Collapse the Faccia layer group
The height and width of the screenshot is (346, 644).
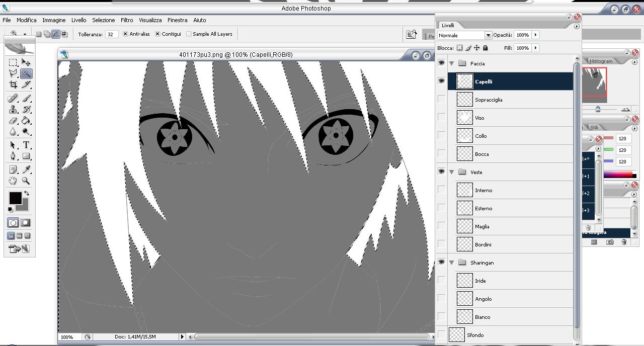click(x=452, y=63)
